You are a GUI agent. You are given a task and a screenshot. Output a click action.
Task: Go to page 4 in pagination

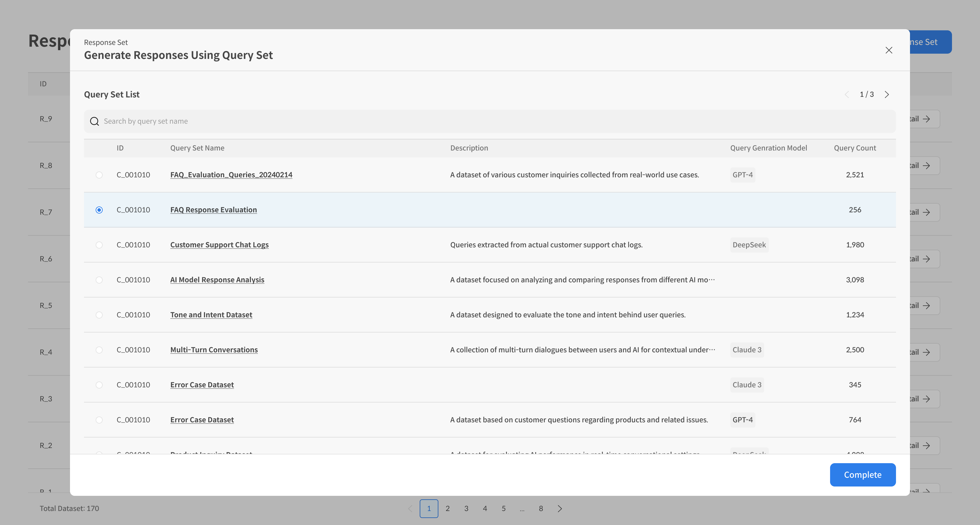point(485,509)
